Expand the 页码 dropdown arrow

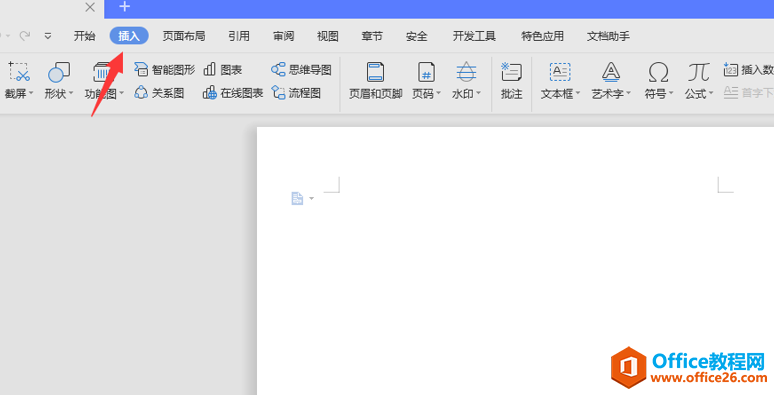tap(438, 93)
